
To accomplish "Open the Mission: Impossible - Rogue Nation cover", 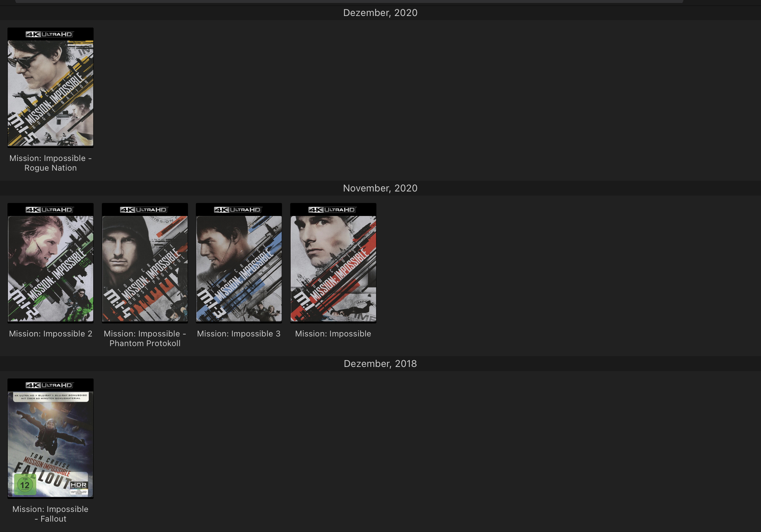I will coord(50,87).
